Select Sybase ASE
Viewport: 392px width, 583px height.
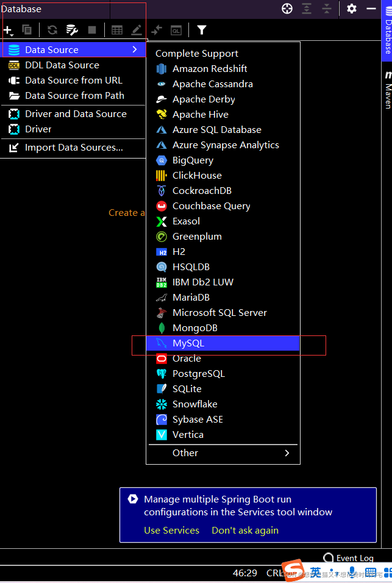click(x=223, y=420)
